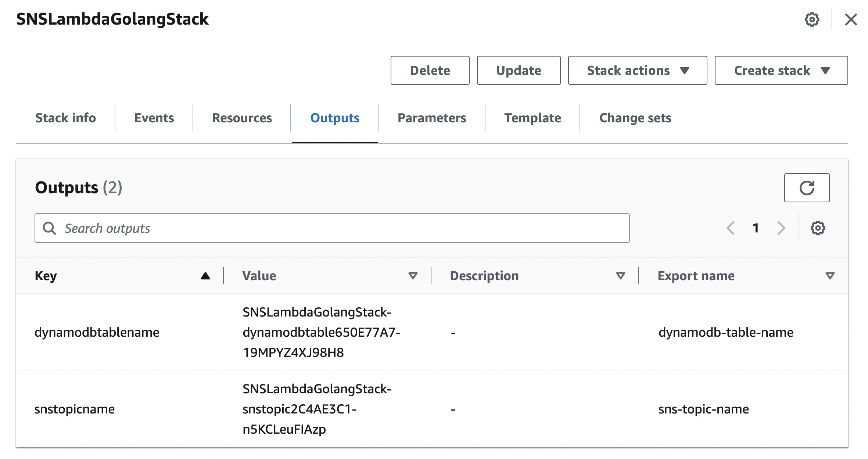Click the SNSLambdaGolangStack title
Image resolution: width=868 pixels, height=459 pixels.
click(x=112, y=19)
